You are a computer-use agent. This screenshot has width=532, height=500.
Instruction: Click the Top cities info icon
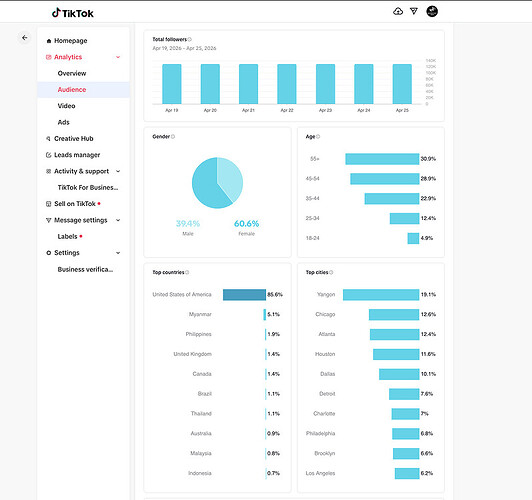(331, 272)
